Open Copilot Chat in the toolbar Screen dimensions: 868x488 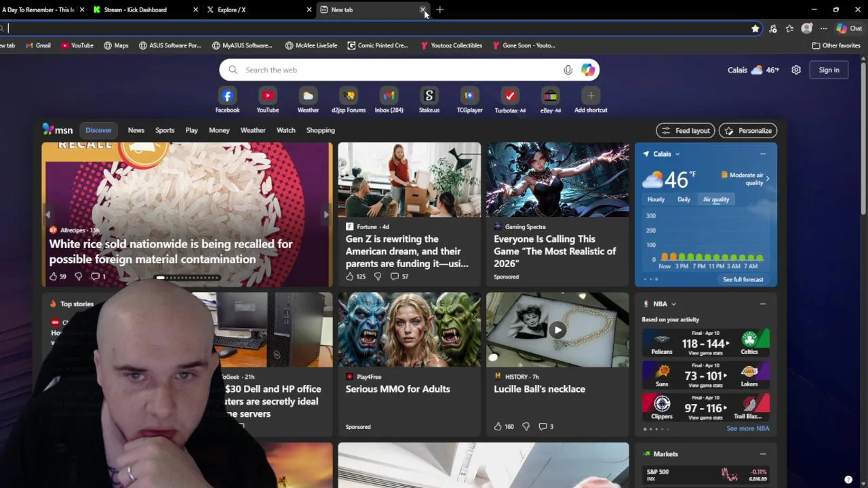pos(849,28)
